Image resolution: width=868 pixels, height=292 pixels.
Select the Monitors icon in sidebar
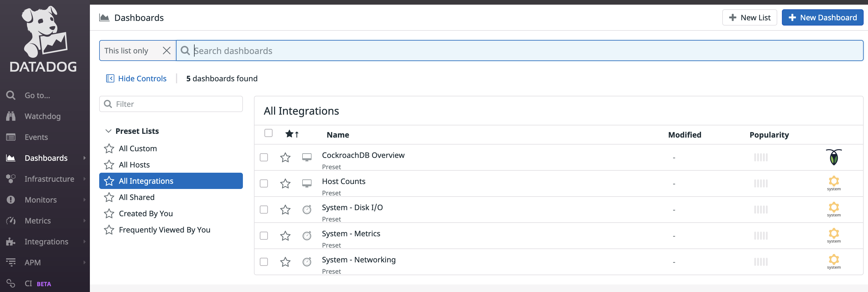pyautogui.click(x=11, y=199)
